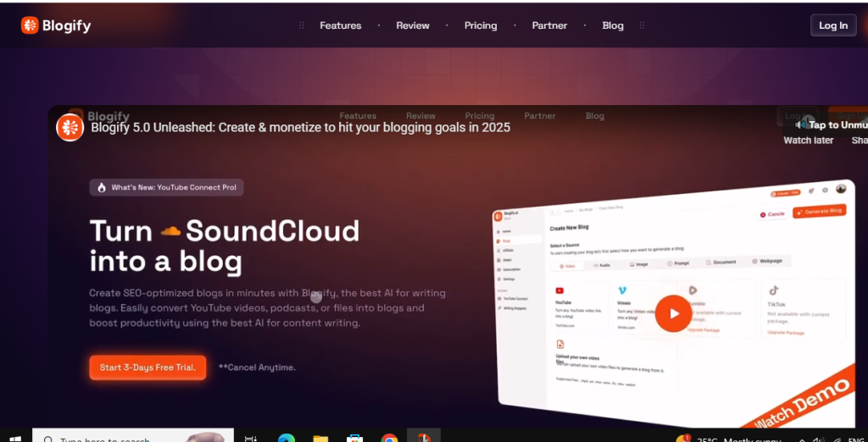Click the Create New Blog heading text

pyautogui.click(x=569, y=228)
